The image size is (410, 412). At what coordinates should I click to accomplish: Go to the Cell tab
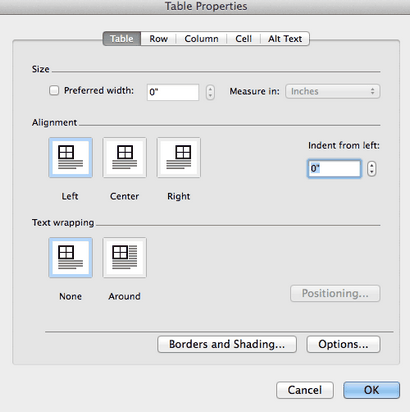tap(243, 39)
